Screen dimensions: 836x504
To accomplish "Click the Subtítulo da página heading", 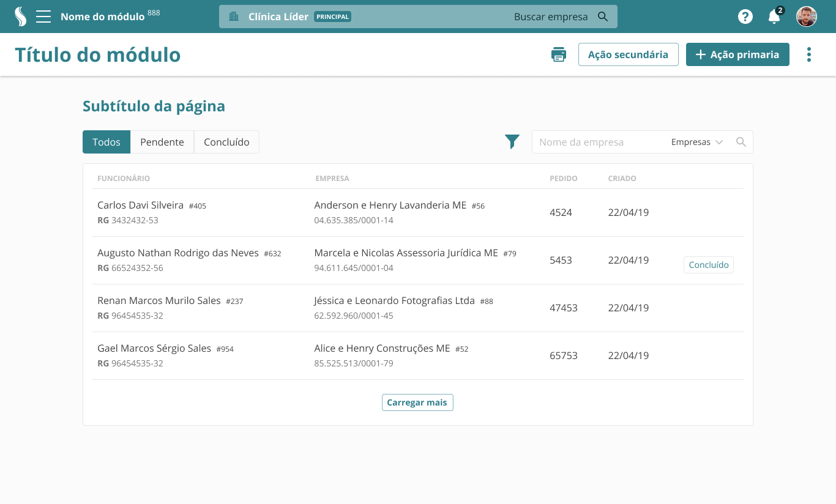I will [x=154, y=106].
